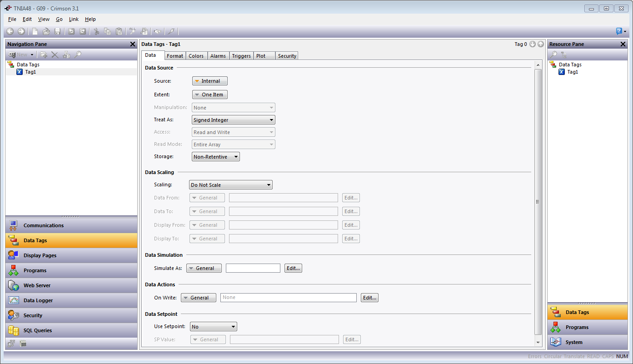
Task: Open Data Logger section in navigation
Action: [x=71, y=300]
